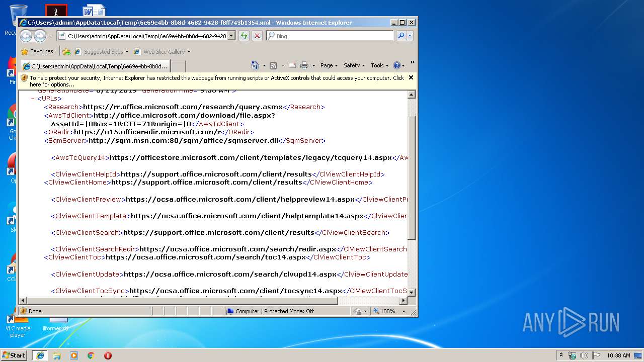Viewport: 644px width, 362px height.
Task: Click the Read Mail envelope icon
Action: (292, 65)
